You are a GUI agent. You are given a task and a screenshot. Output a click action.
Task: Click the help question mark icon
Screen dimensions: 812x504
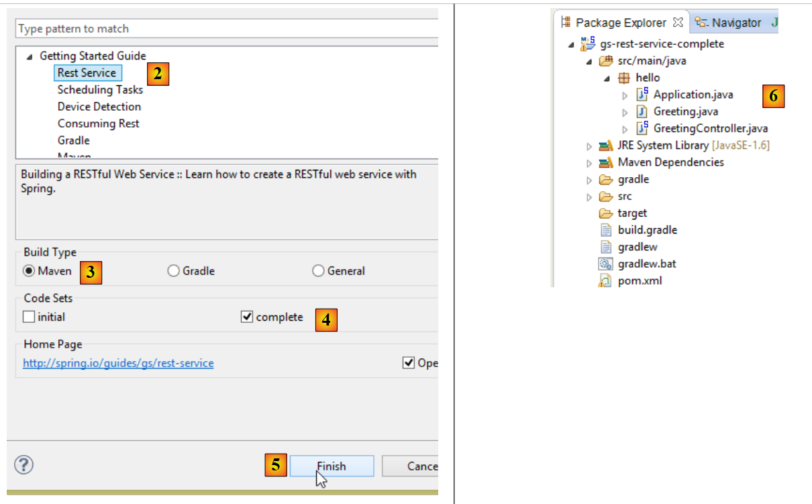pos(23,464)
